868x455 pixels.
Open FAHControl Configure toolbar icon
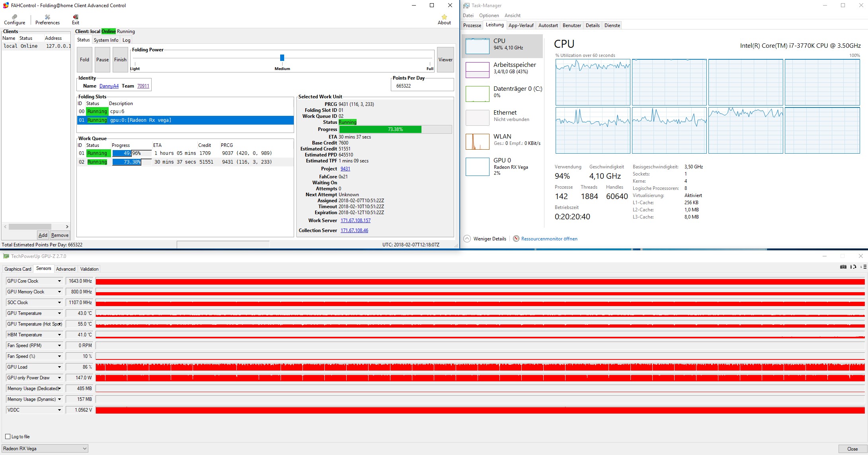point(15,17)
